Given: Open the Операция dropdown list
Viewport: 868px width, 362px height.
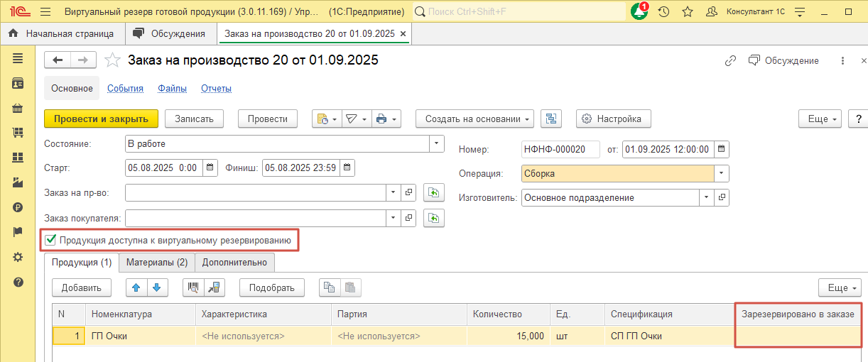Looking at the screenshot, I should (722, 173).
